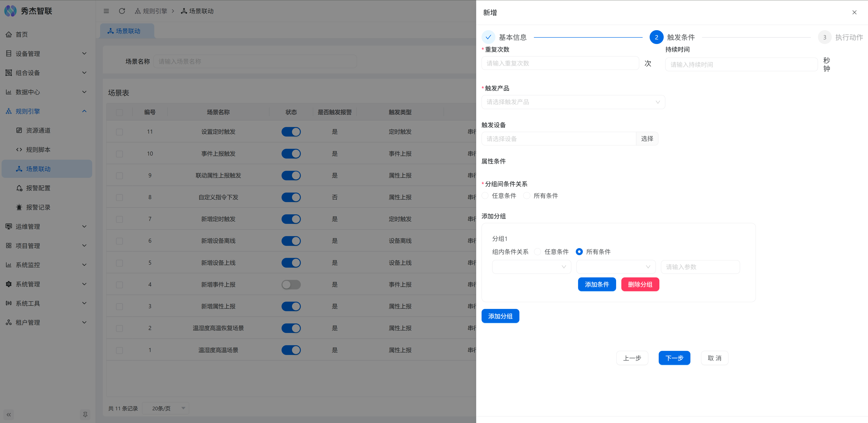Click the pin icon at sidebar bottom

(85, 415)
